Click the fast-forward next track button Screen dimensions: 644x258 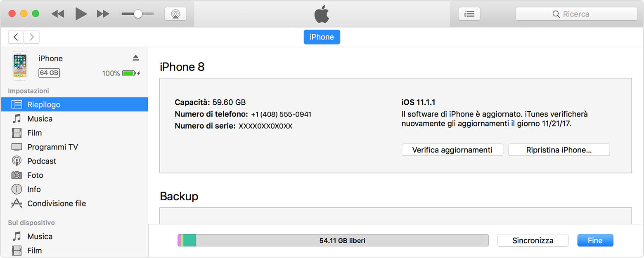pyautogui.click(x=103, y=14)
